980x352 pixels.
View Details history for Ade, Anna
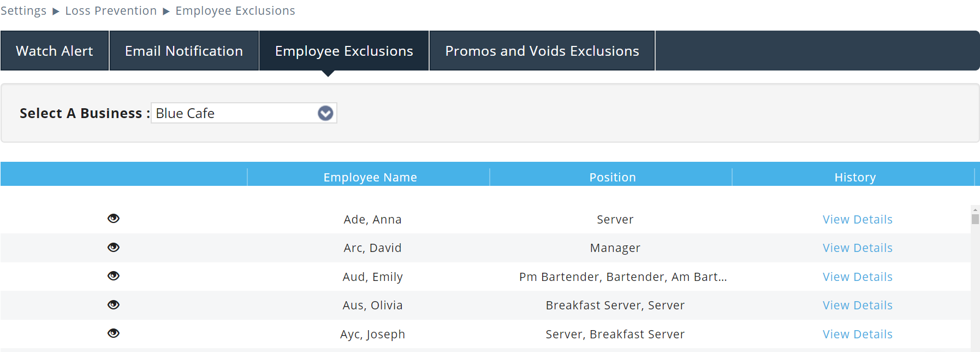click(x=857, y=219)
